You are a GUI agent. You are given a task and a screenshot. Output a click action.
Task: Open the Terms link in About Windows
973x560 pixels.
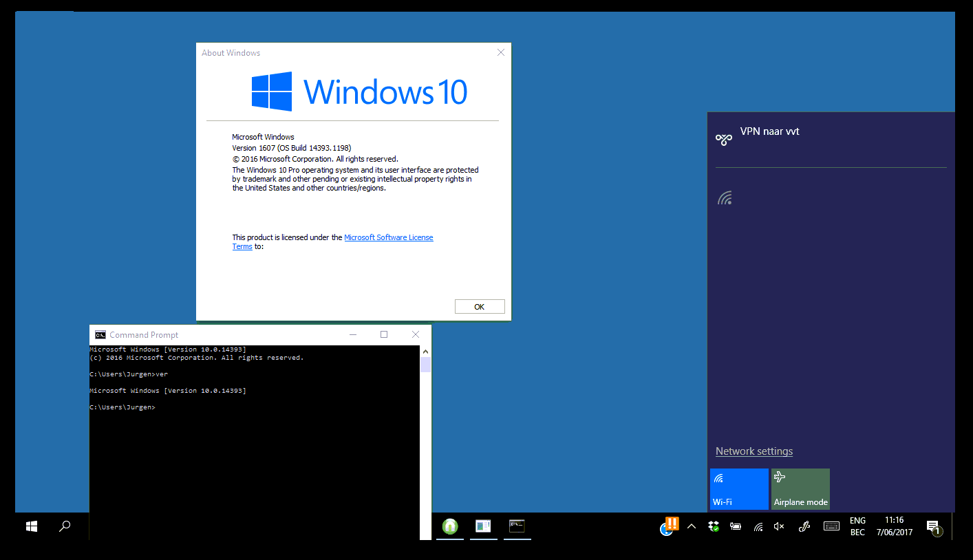click(x=242, y=246)
